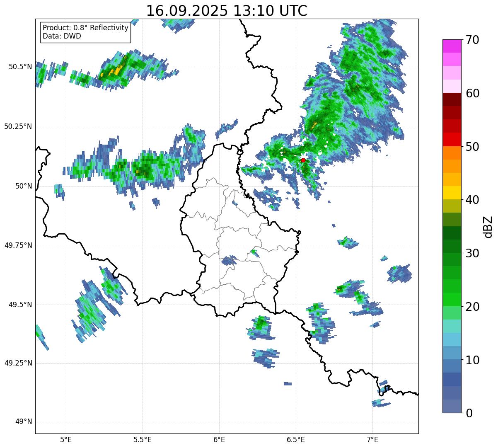Click the '49°N' latitude label
This screenshot has height=448, width=498.
click(24, 422)
